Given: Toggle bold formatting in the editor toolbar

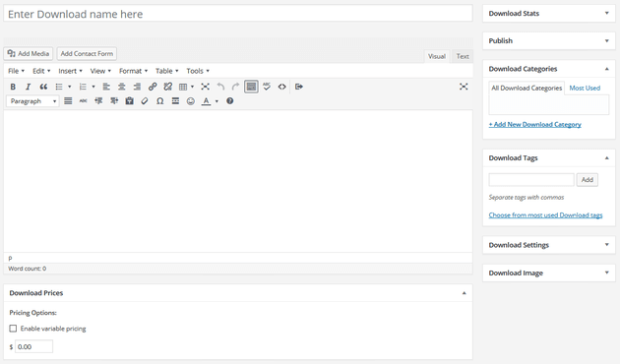Looking at the screenshot, I should click(13, 87).
